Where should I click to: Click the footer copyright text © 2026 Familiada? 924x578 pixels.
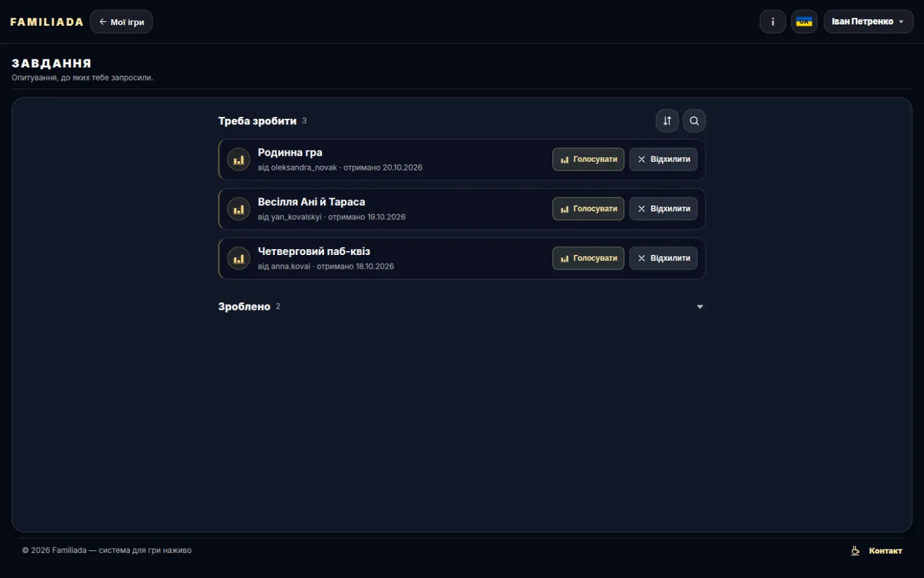[107, 550]
